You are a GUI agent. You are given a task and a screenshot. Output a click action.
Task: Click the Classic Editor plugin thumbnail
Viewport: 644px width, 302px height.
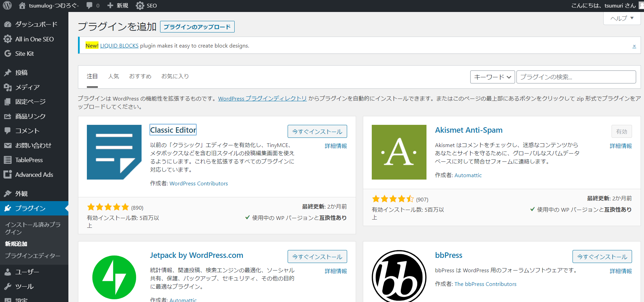(114, 152)
